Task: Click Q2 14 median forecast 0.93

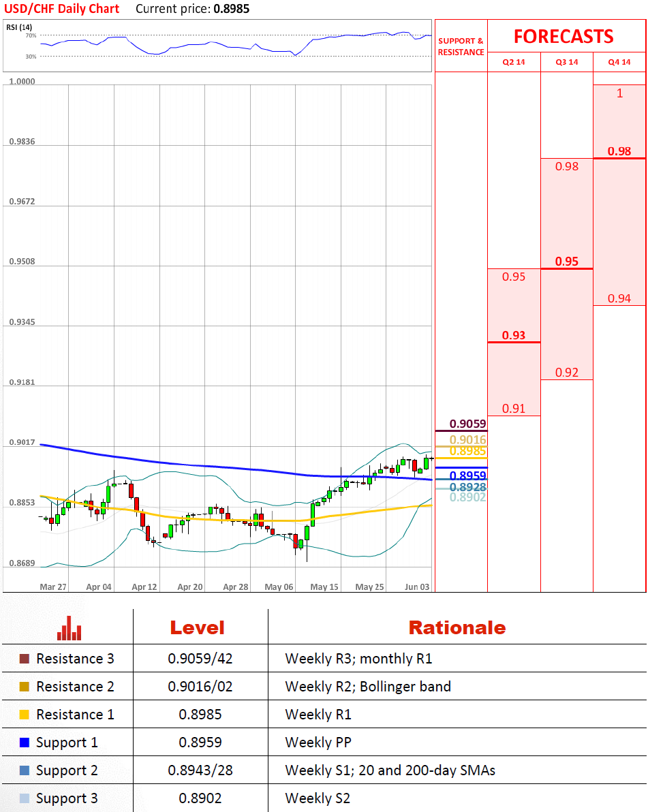Action: click(514, 335)
